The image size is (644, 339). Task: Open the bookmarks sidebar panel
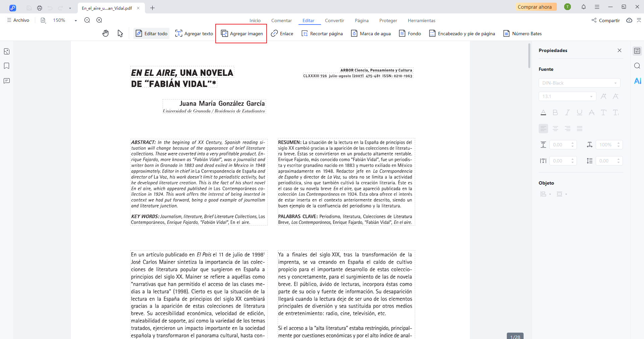click(x=7, y=66)
